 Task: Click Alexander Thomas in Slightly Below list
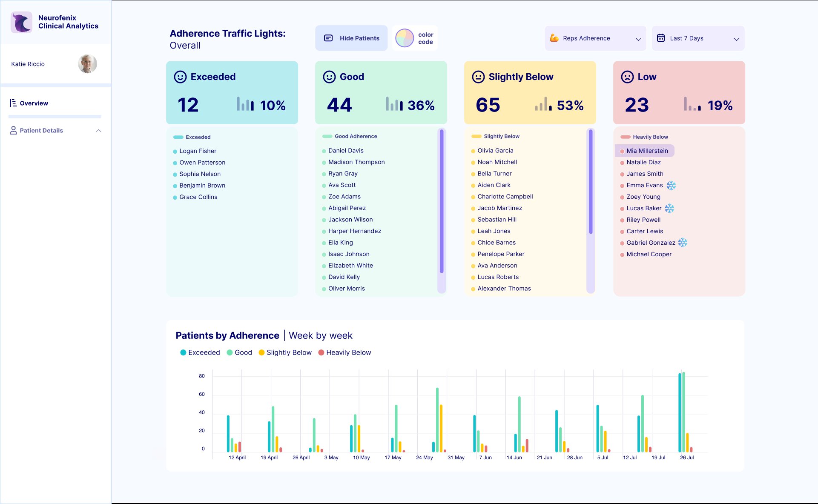point(504,289)
